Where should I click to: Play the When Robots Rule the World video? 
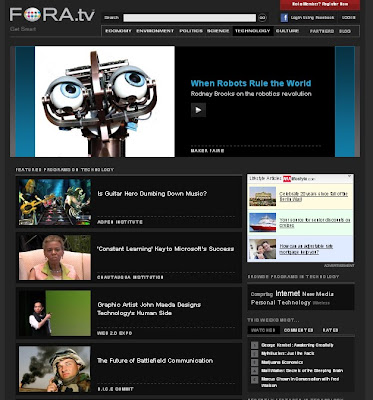[198, 110]
